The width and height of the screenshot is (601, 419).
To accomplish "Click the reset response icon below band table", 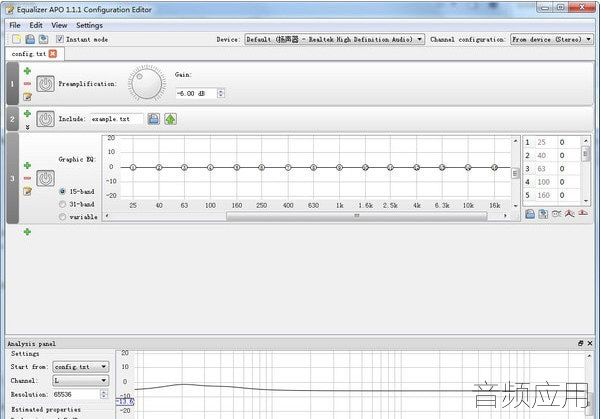I will point(583,213).
